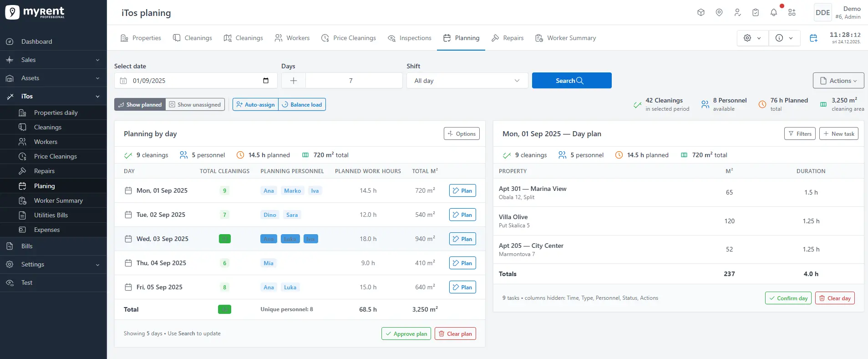868x359 pixels.
Task: Click the notification bell icon
Action: 773,13
